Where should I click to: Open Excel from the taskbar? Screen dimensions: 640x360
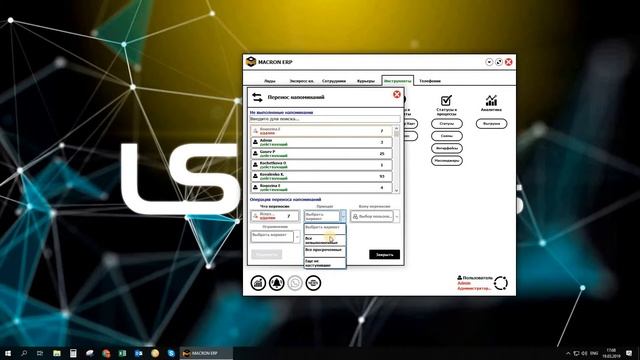(x=122, y=353)
